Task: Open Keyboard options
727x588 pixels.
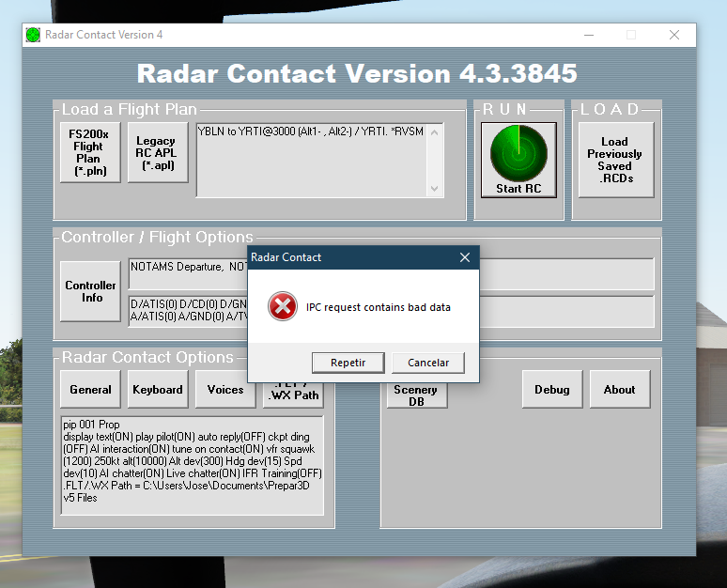Action: point(158,389)
